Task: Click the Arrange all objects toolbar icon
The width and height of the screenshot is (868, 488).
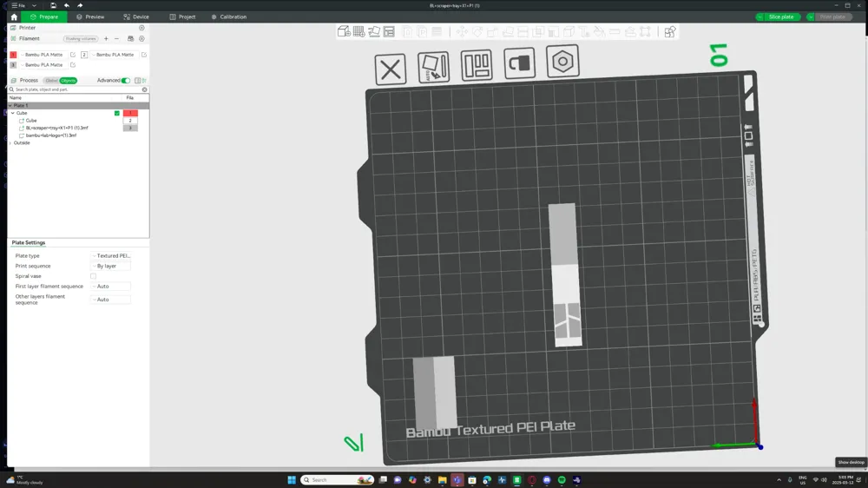Action: (389, 31)
